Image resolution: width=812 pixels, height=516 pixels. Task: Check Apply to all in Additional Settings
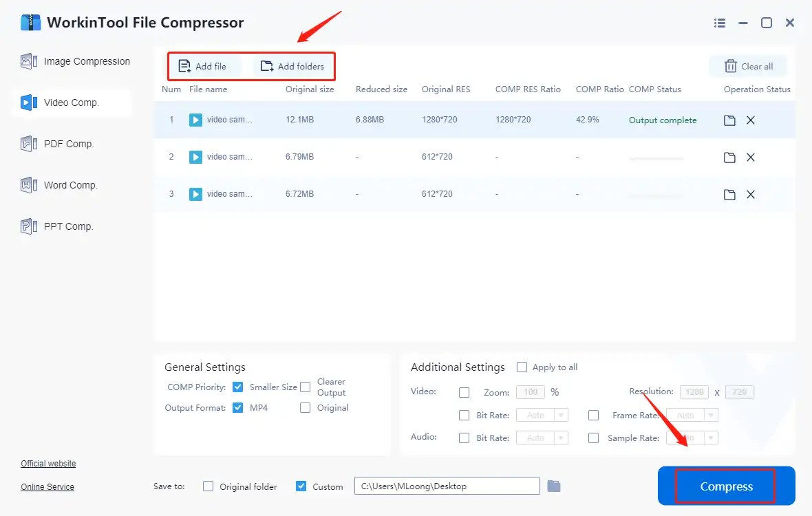click(x=522, y=367)
